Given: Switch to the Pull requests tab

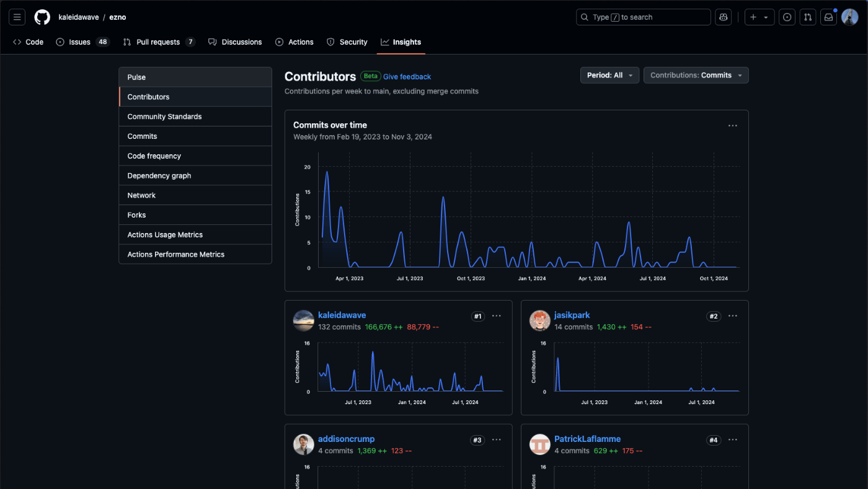Looking at the screenshot, I should 159,42.
